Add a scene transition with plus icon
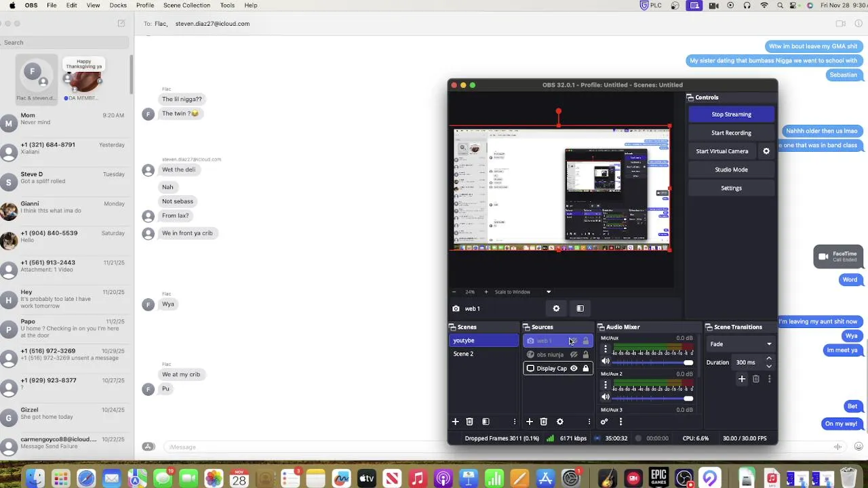This screenshot has height=488, width=868. click(x=742, y=379)
